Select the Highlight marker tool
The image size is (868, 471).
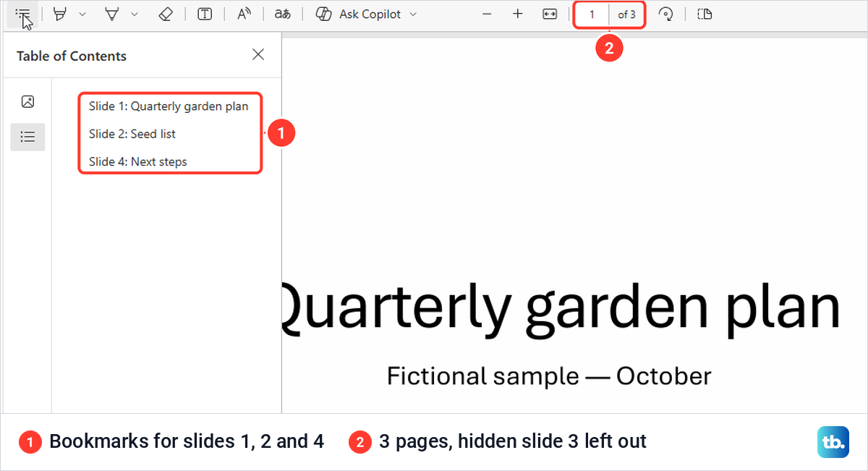point(61,14)
